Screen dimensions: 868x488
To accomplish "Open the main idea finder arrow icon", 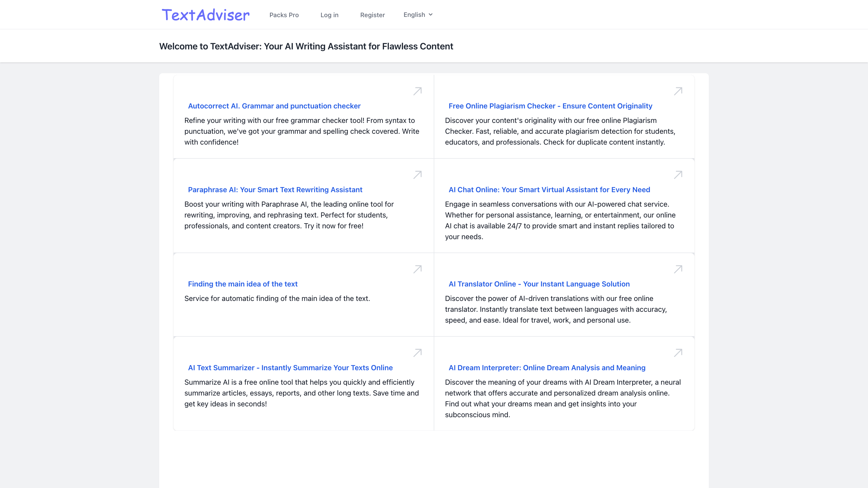I will 417,269.
